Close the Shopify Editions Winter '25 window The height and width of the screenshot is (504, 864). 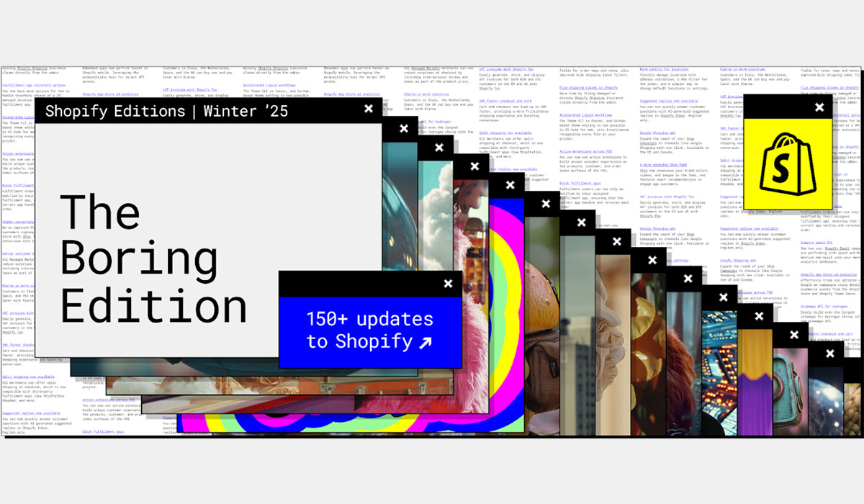coord(368,109)
